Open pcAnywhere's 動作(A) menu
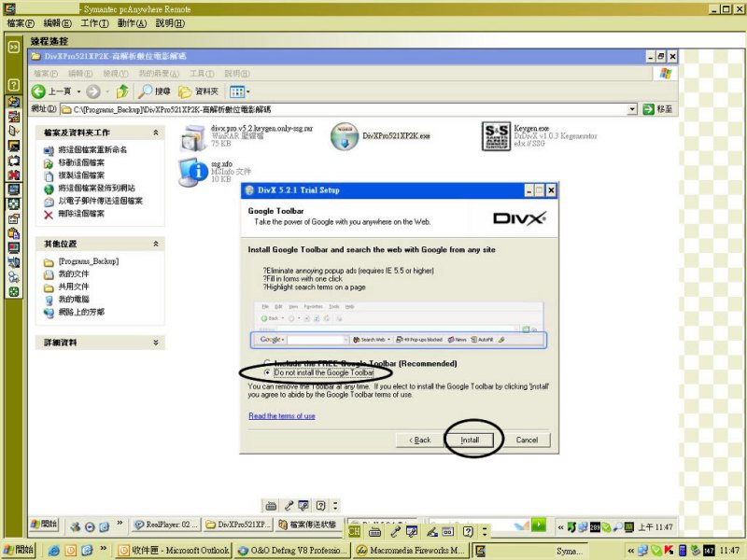 [x=132, y=23]
